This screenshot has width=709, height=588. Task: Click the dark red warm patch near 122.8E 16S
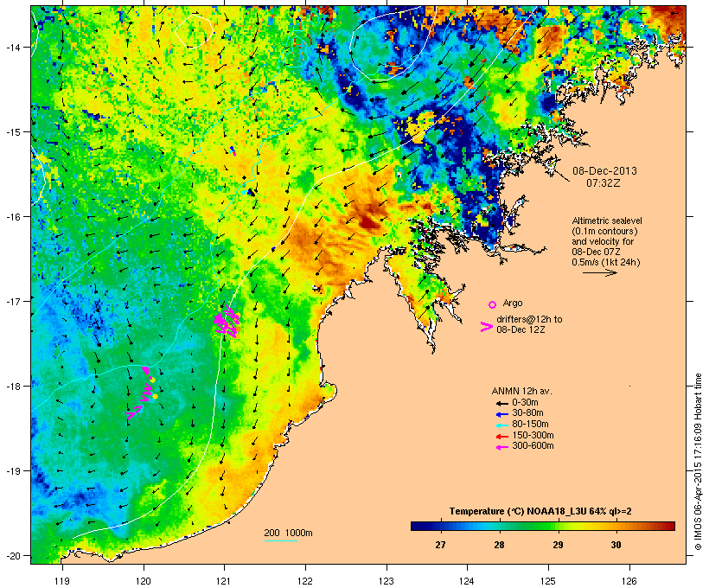[x=368, y=220]
